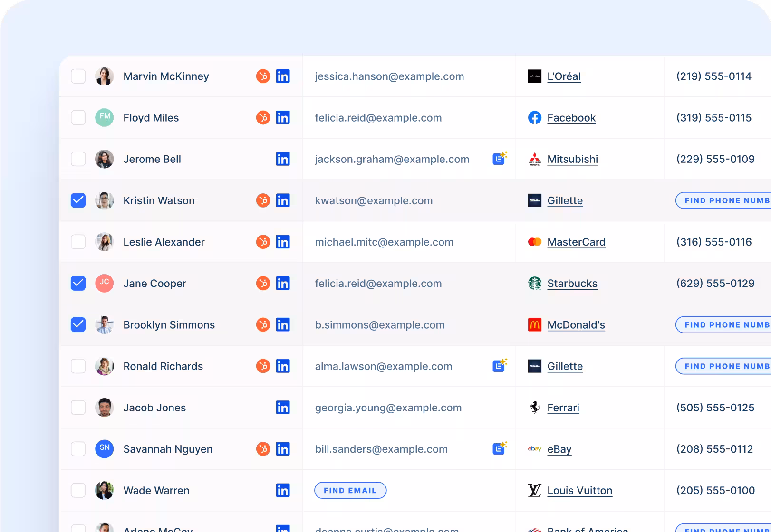
Task: Tick the checkbox for Marvin McKinney
Action: (x=78, y=76)
